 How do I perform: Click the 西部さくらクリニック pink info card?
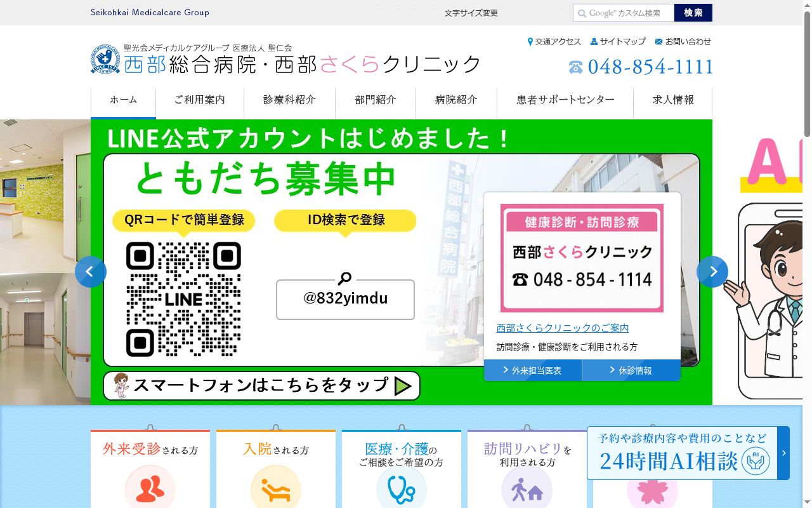[x=582, y=258]
